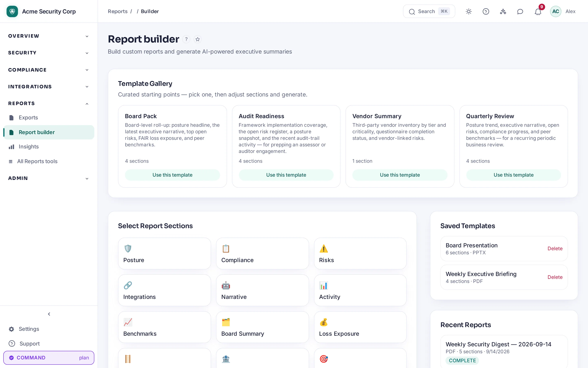588x368 pixels.
Task: Click the search magnifier icon
Action: click(x=412, y=12)
